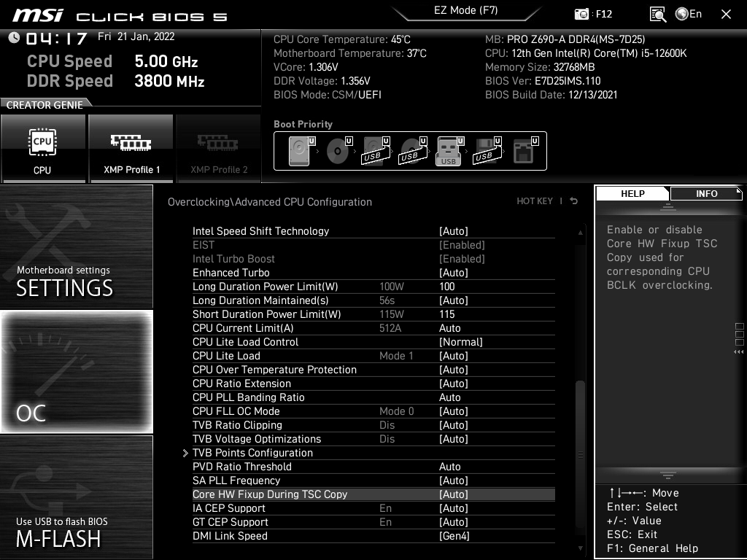Open the Motherboard SETTINGS section
747x560 pixels.
point(76,246)
